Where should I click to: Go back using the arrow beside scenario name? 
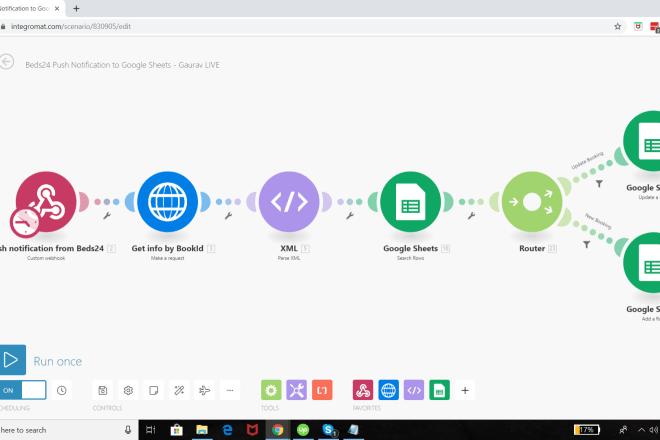point(7,62)
